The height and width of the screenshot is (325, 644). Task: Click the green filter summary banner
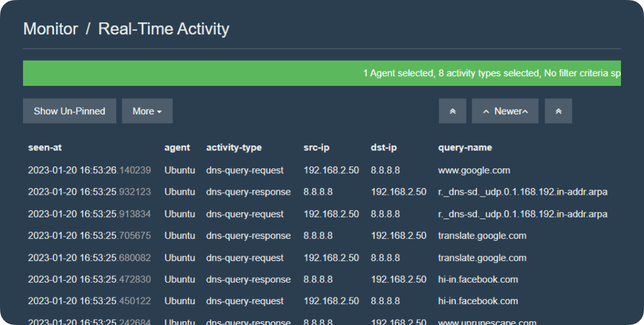(322, 73)
